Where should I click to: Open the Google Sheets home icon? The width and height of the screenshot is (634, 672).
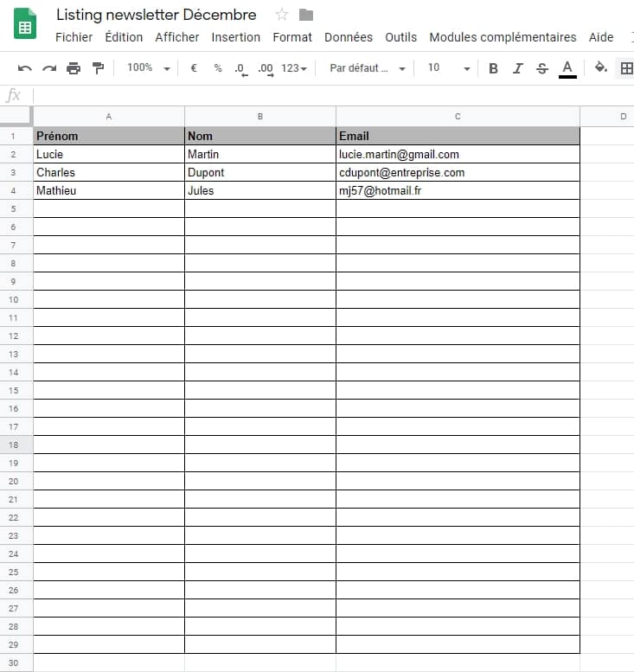[25, 24]
